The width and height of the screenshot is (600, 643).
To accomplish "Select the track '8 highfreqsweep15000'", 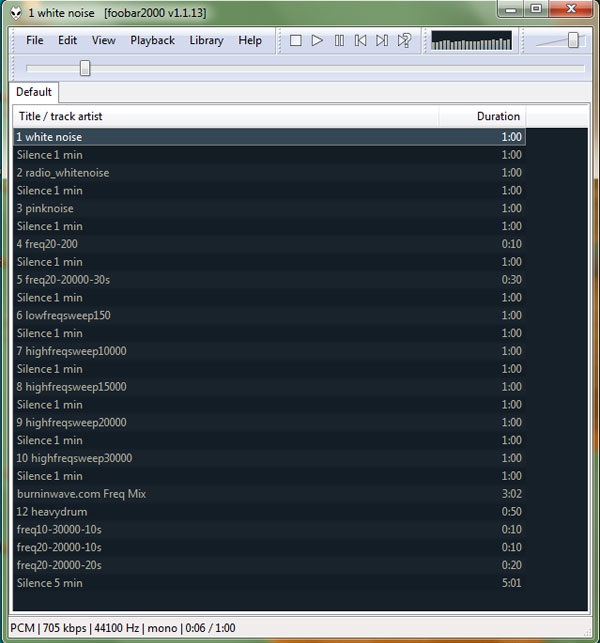I will point(269,387).
